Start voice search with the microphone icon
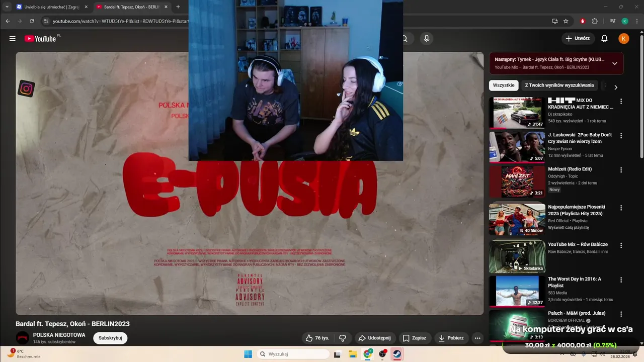644x362 pixels. tap(427, 39)
